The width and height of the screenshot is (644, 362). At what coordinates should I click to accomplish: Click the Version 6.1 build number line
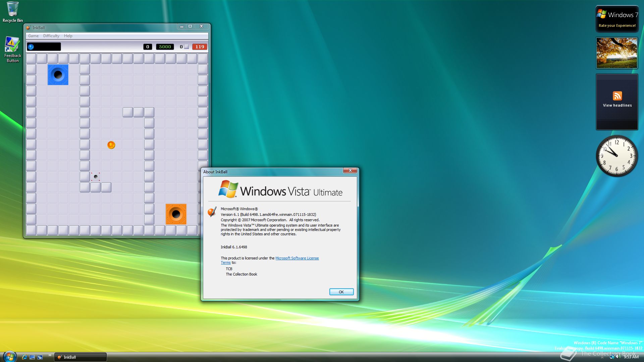click(268, 215)
